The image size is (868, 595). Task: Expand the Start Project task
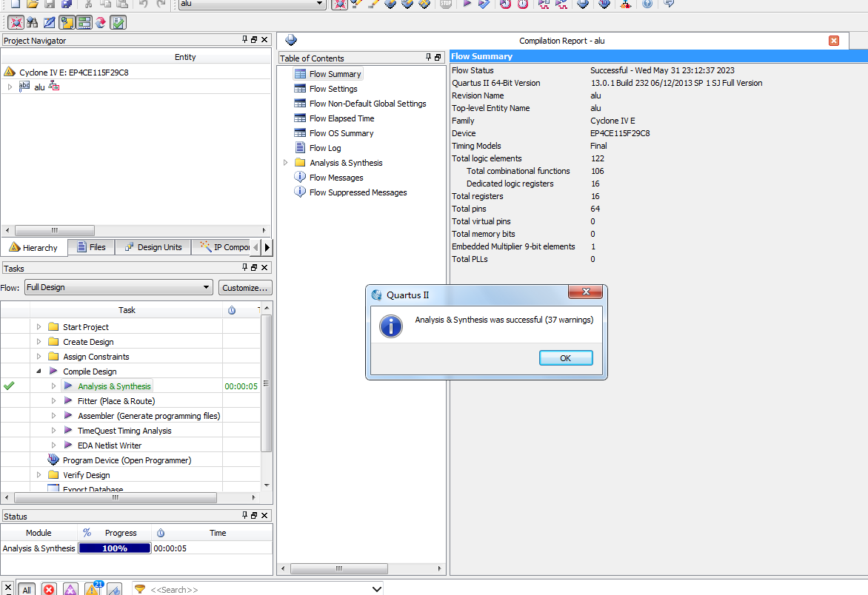pyautogui.click(x=39, y=327)
